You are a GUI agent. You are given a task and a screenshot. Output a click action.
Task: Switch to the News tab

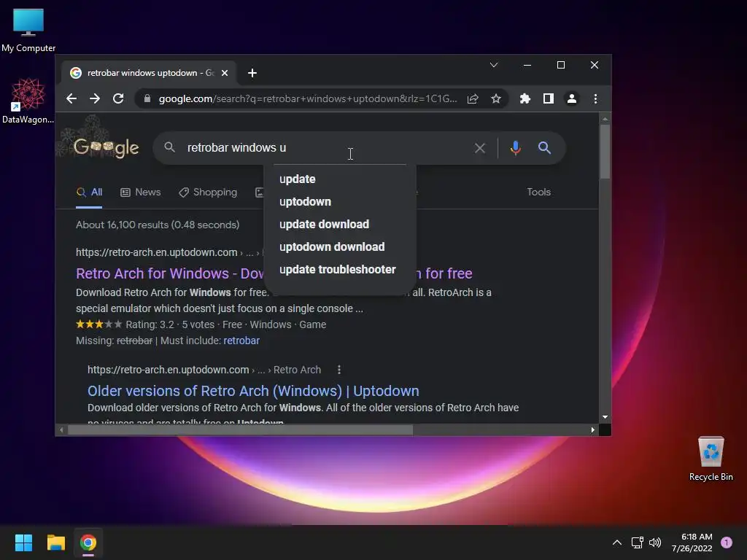tap(141, 192)
